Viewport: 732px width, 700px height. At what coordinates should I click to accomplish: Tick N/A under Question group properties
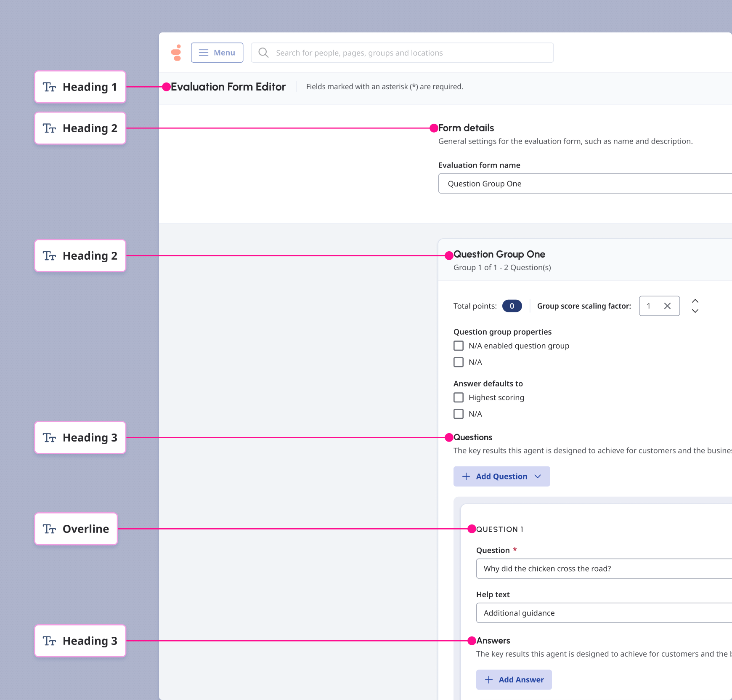click(x=459, y=362)
